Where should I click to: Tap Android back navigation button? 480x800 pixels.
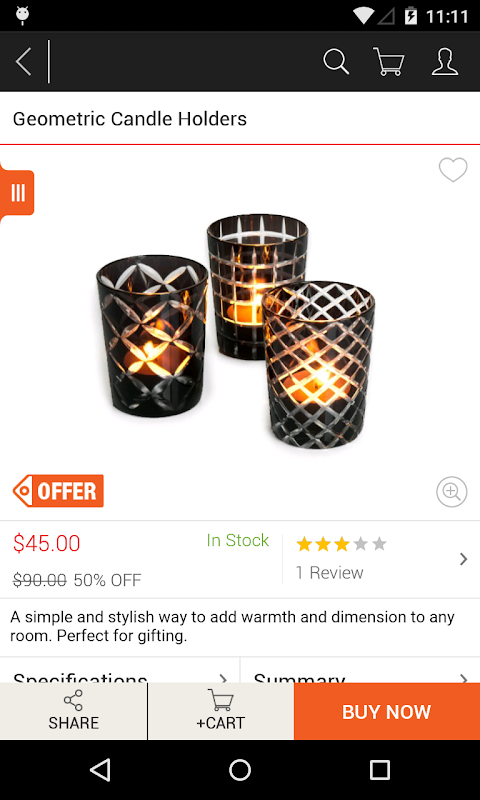tap(100, 769)
